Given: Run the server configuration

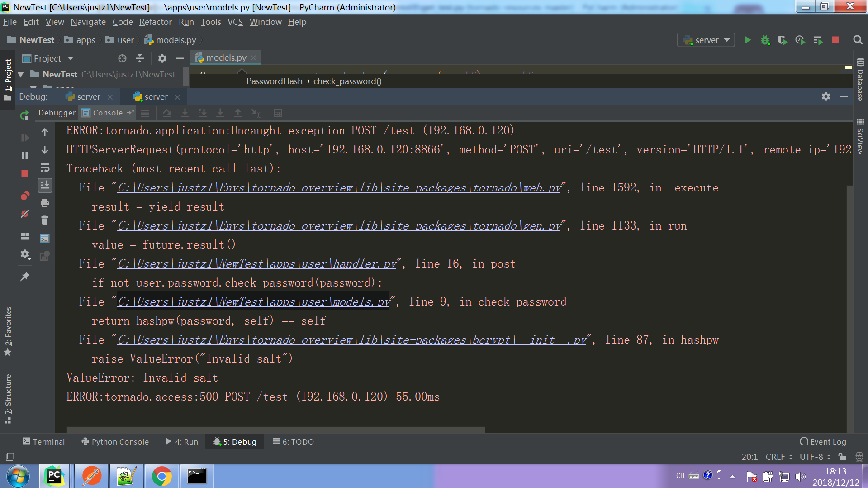Looking at the screenshot, I should tap(747, 40).
